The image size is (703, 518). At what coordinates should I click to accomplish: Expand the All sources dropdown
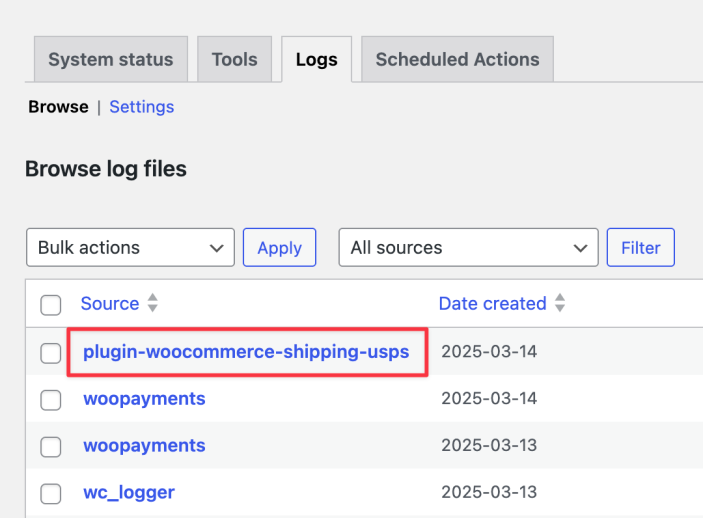(x=468, y=248)
